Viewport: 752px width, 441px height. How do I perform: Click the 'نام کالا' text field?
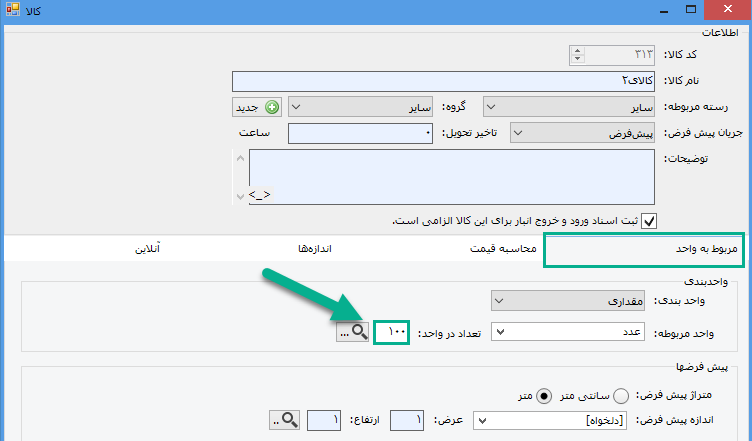445,80
